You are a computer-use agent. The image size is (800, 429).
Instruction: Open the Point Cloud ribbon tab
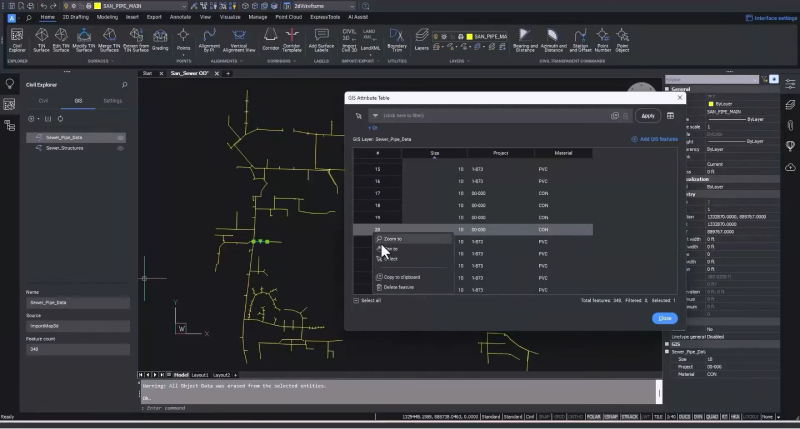(x=289, y=17)
